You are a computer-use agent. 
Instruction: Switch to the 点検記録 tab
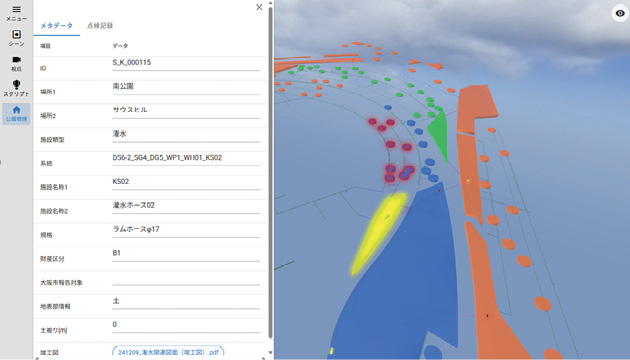100,26
